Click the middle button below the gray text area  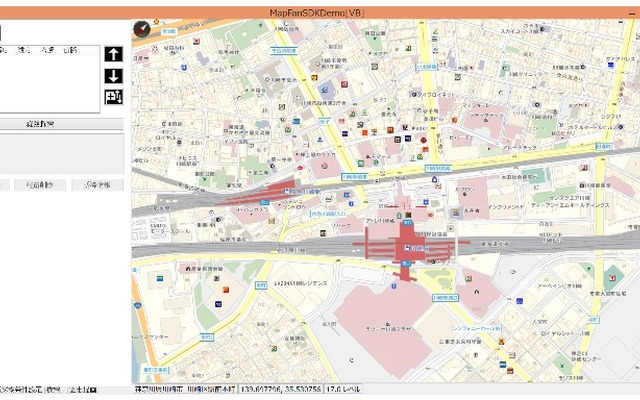click(40, 185)
